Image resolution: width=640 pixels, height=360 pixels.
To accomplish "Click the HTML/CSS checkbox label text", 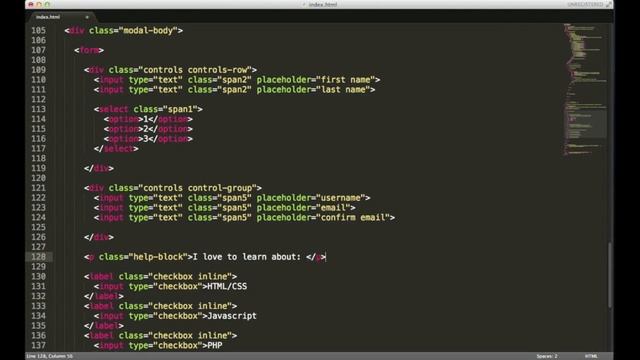I will pos(227,287).
